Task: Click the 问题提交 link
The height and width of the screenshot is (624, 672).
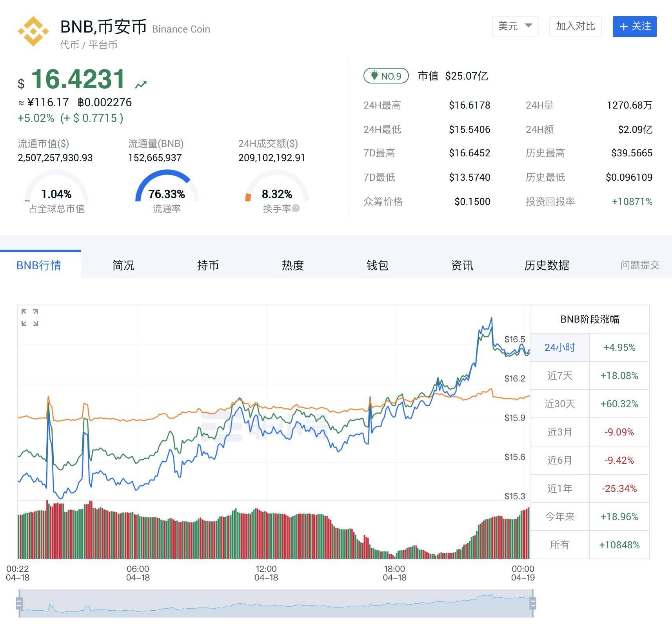Action: 640,265
